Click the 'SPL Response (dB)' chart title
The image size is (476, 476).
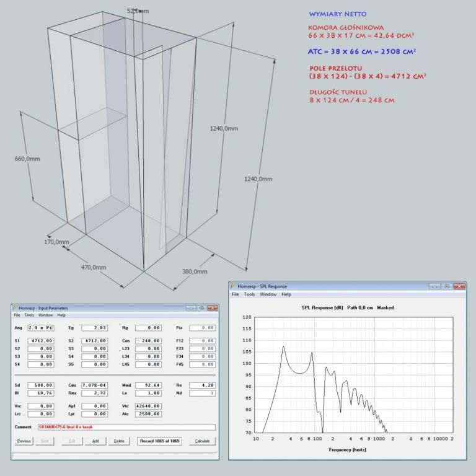tap(322, 307)
